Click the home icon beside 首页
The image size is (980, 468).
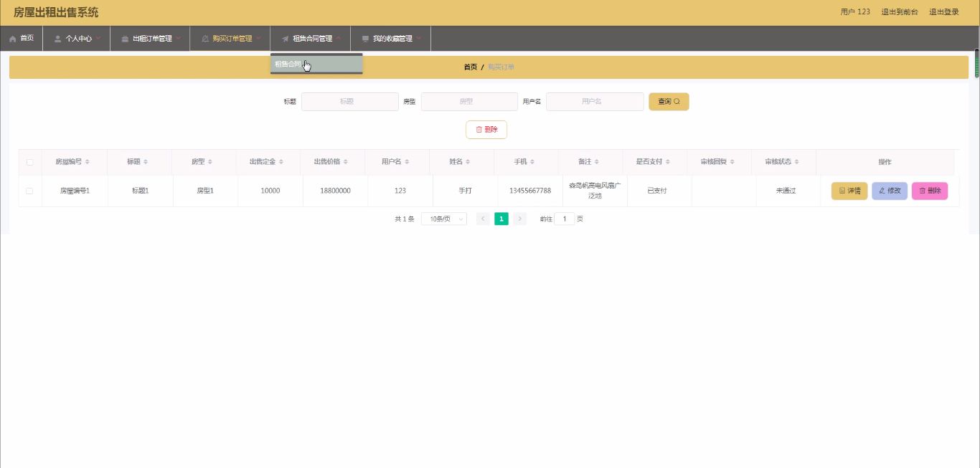pos(13,39)
